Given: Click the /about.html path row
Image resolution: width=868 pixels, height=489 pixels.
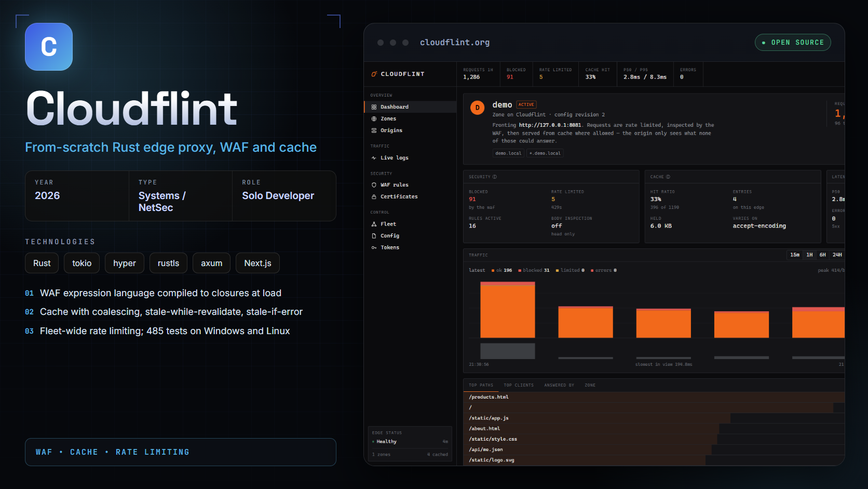Looking at the screenshot, I should point(654,429).
